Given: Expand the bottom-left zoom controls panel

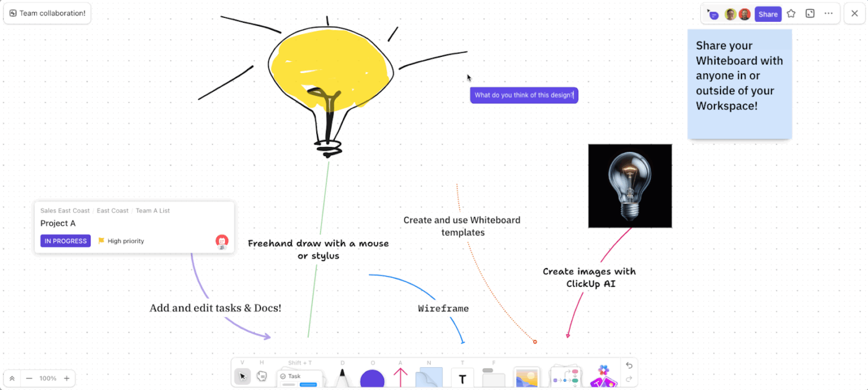Looking at the screenshot, I should (x=12, y=378).
